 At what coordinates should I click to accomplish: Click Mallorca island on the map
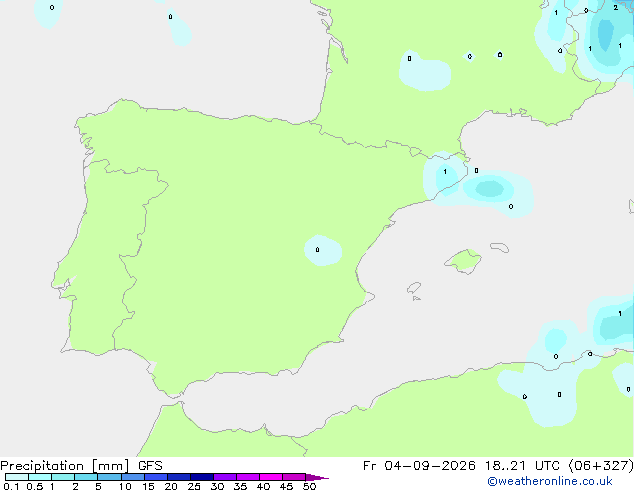(463, 262)
